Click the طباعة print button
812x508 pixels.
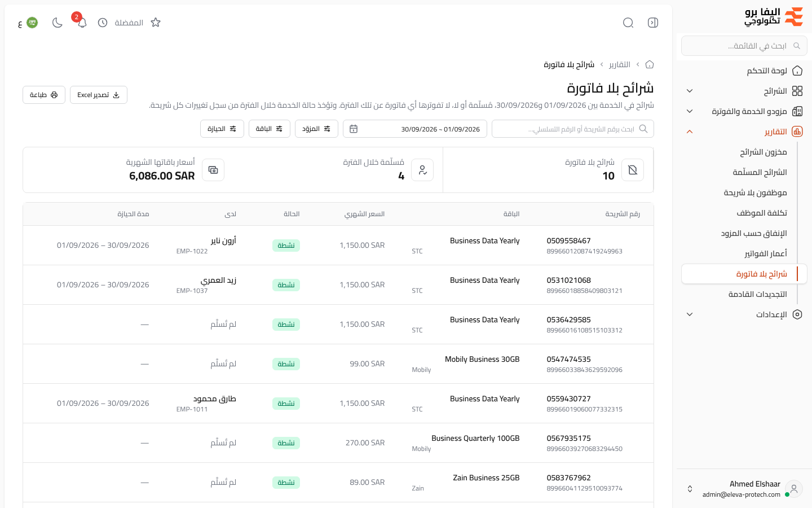44,95
